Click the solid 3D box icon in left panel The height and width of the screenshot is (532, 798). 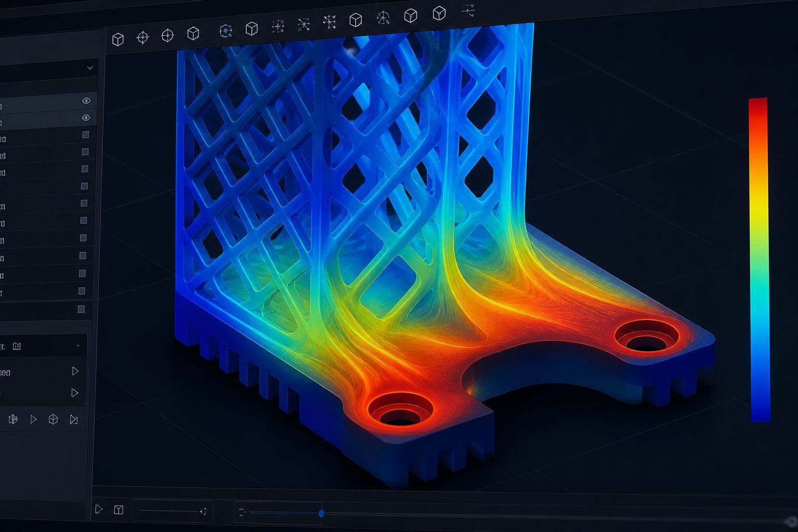(x=13, y=419)
